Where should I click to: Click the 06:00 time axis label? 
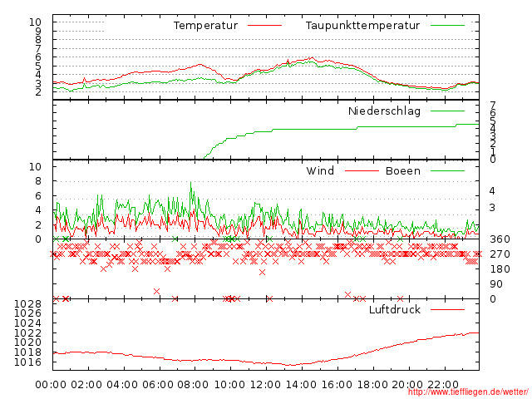(158, 385)
